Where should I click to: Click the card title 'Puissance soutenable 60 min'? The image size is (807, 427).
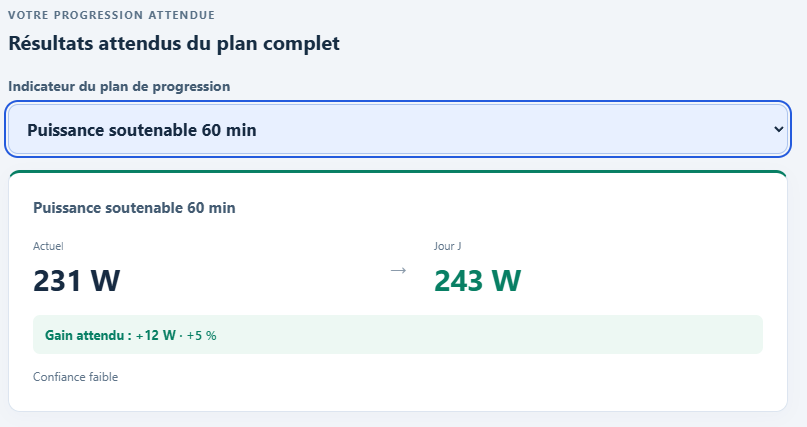(134, 208)
